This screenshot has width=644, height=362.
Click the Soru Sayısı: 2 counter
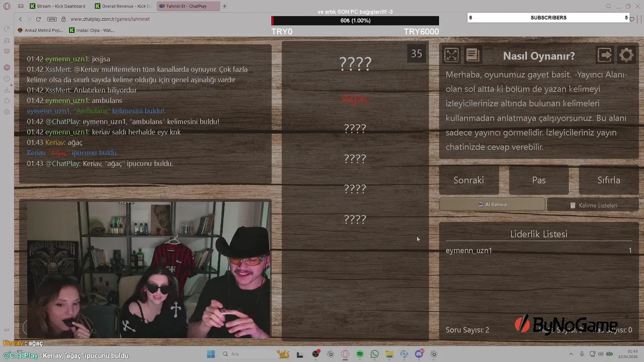click(x=467, y=330)
